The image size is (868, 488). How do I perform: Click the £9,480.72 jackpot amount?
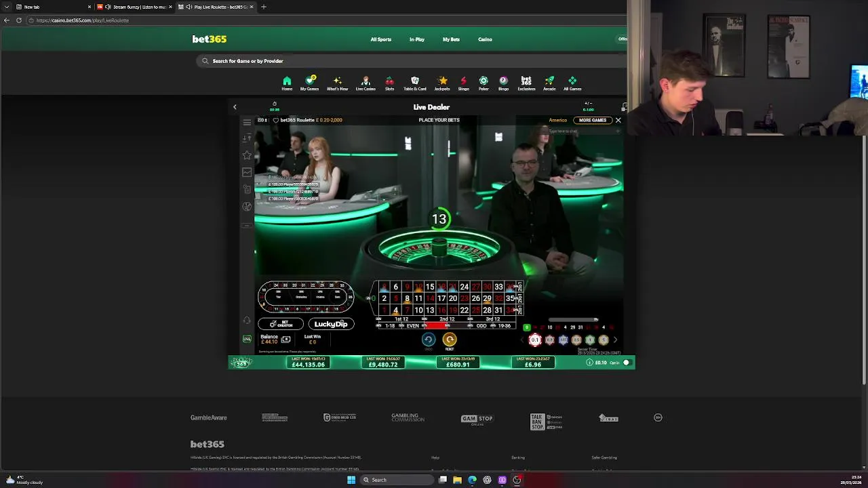pos(383,365)
